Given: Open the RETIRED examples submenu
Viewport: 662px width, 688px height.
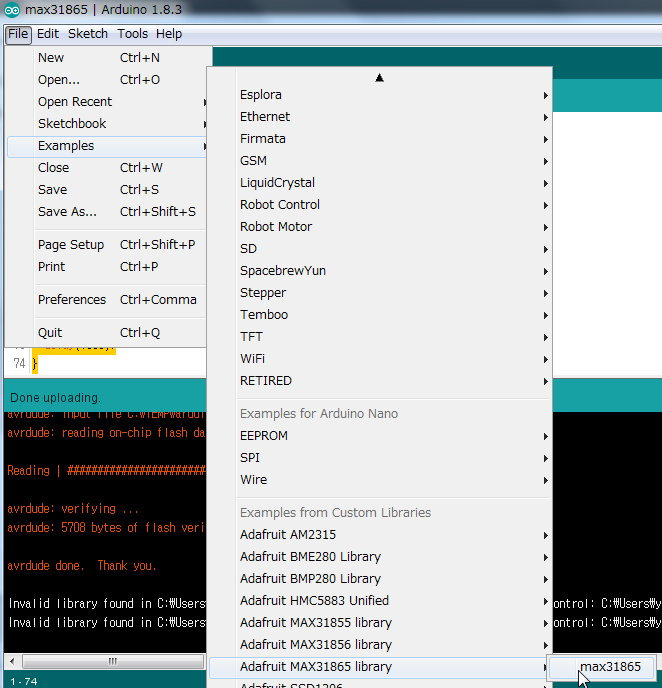Looking at the screenshot, I should 380,380.
